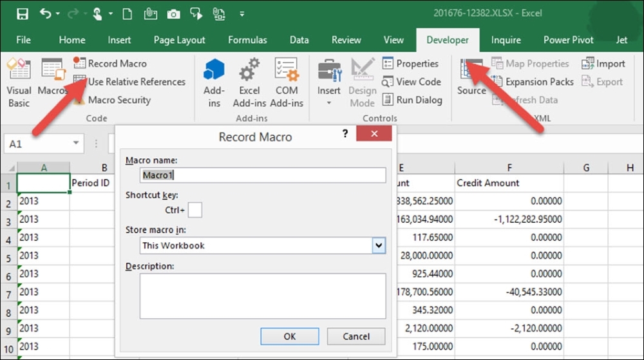Click the camera icon in quick access toolbar
644x360 pixels.
173,14
